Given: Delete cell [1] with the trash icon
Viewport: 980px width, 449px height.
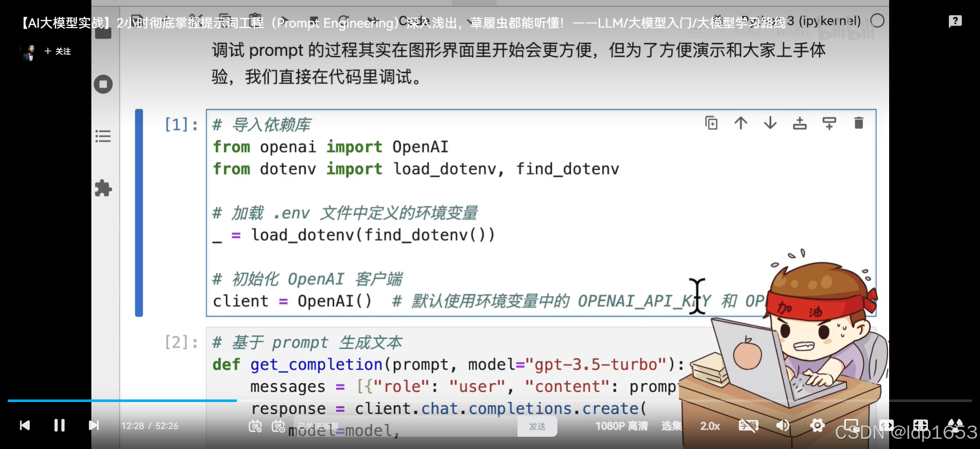Looking at the screenshot, I should 859,123.
